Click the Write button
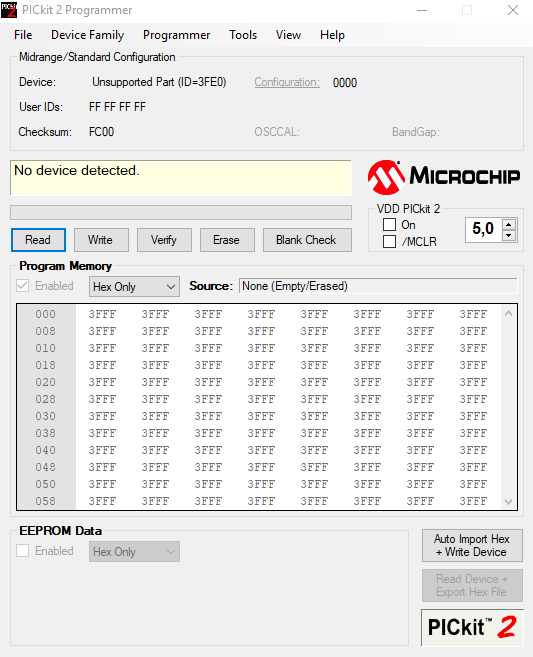The height and width of the screenshot is (657, 533). tap(101, 240)
